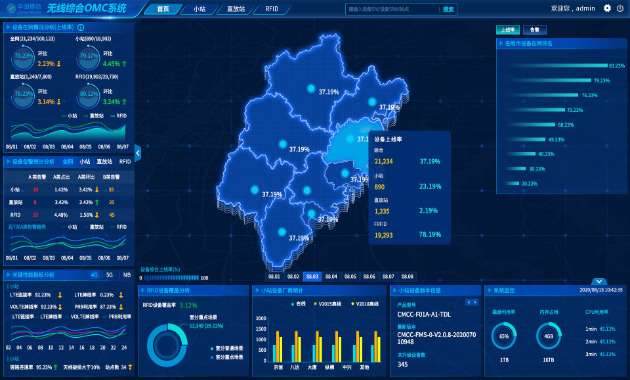Viewport: 630px width, 380px height.
Task: Toggle the 合计 legend in vendor chart
Action: tap(299, 304)
